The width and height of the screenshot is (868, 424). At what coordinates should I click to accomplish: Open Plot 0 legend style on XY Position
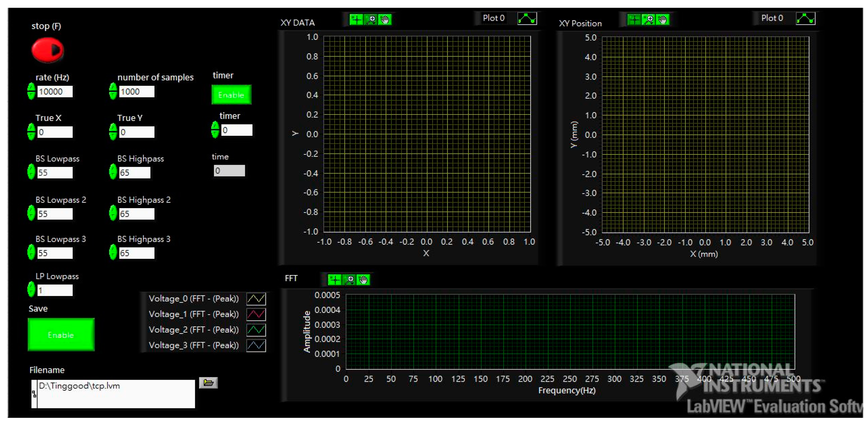[805, 19]
